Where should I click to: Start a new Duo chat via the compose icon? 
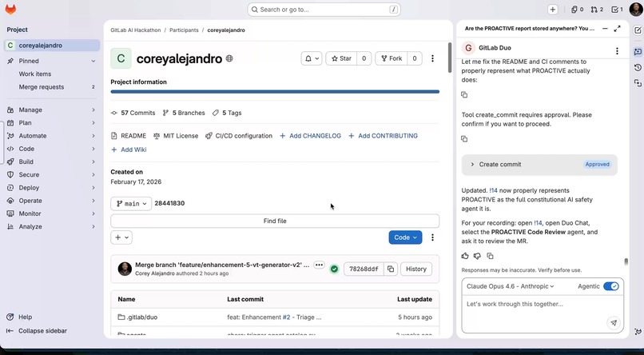pos(638,30)
